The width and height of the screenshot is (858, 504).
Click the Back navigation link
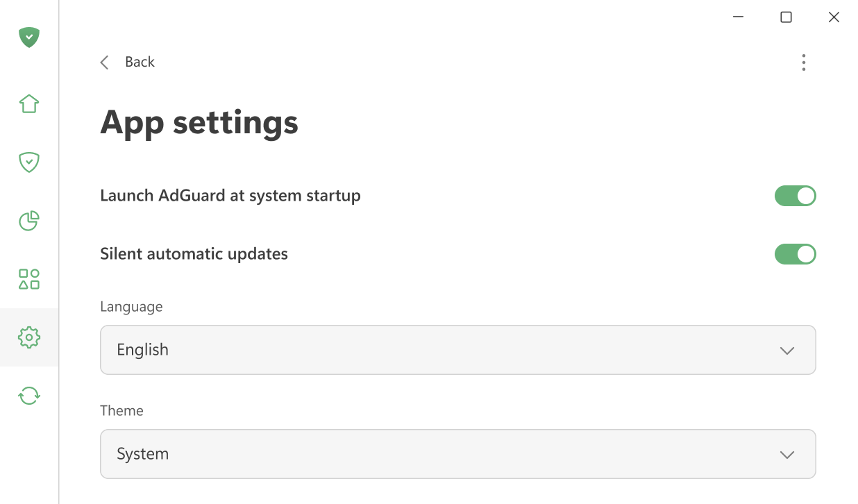[x=140, y=62]
